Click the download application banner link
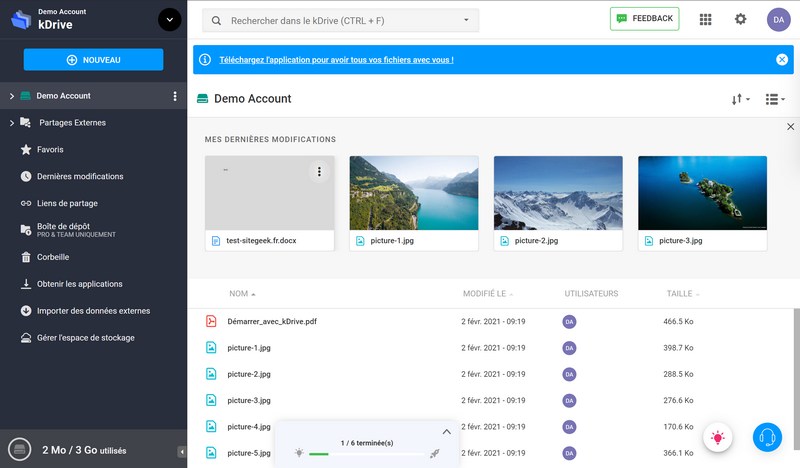The image size is (800, 468). pos(336,60)
